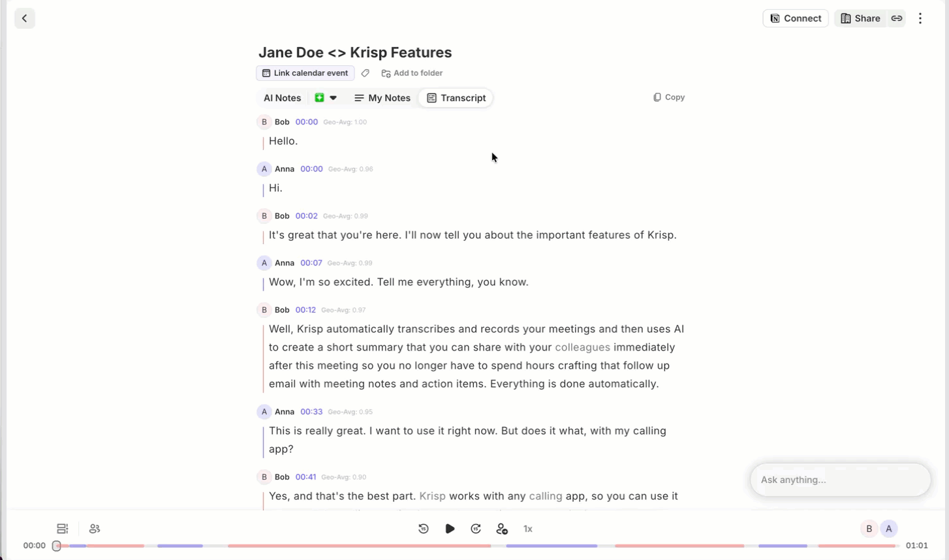Click in the Ask anything input field

tap(840, 480)
